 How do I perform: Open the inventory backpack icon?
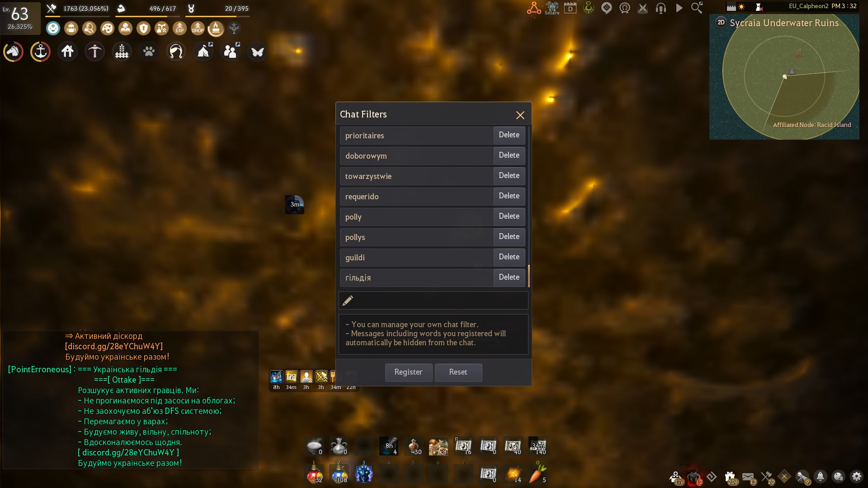pos(71,28)
